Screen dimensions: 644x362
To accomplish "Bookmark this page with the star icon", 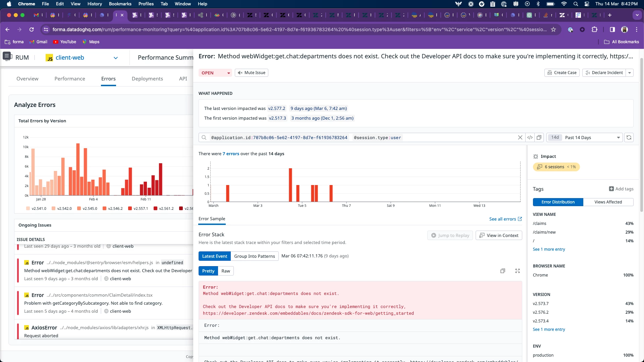I will (553, 29).
